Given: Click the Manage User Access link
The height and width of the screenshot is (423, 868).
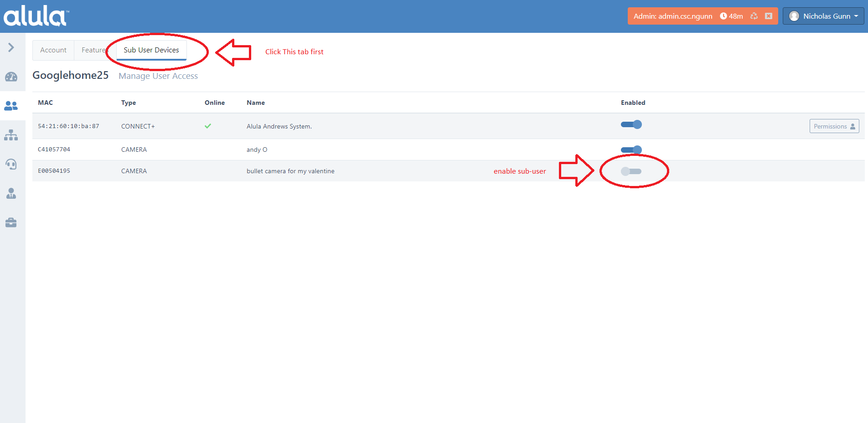Looking at the screenshot, I should 158,76.
